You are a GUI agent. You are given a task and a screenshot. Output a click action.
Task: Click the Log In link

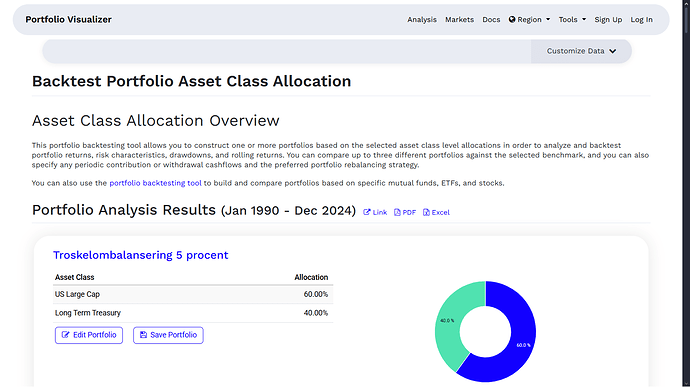642,19
